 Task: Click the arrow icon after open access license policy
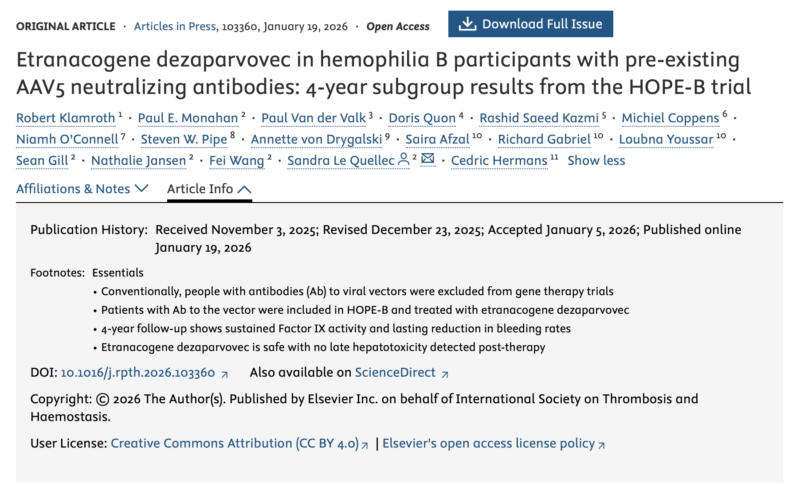[601, 443]
